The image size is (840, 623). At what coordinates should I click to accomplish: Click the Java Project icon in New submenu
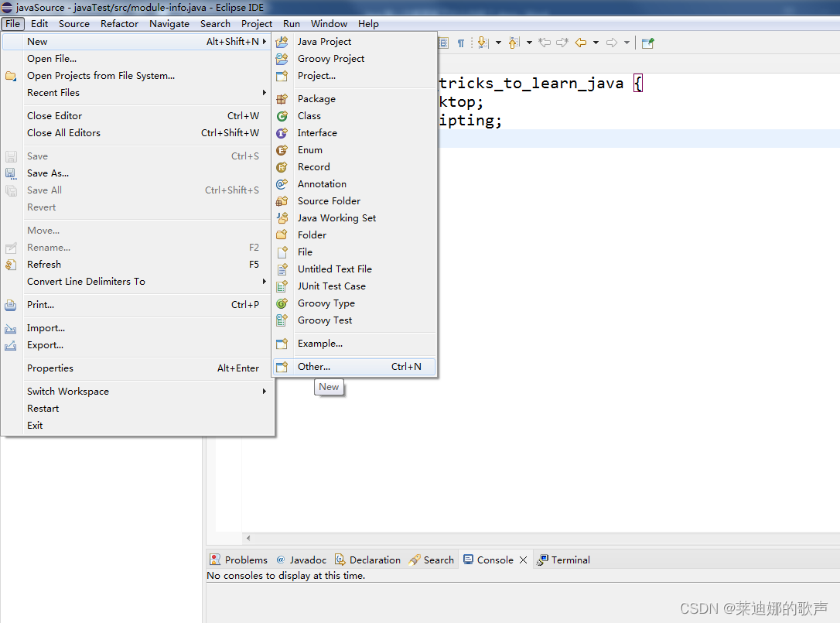[282, 42]
